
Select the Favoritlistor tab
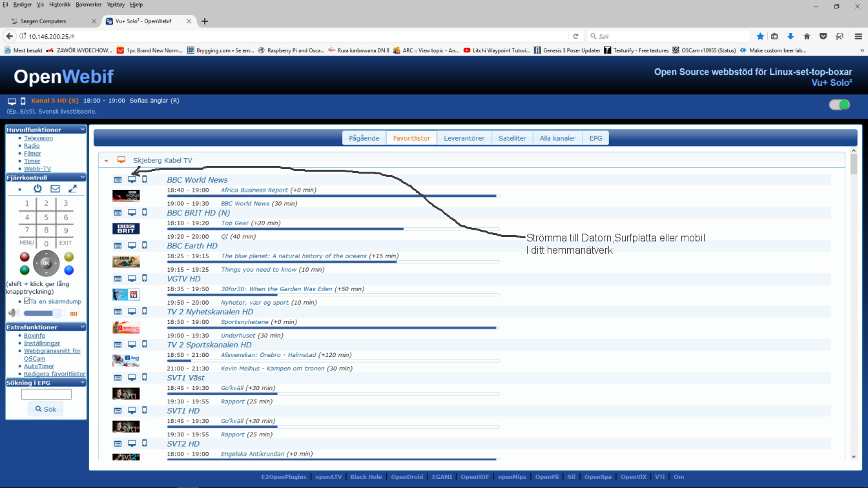coord(411,138)
